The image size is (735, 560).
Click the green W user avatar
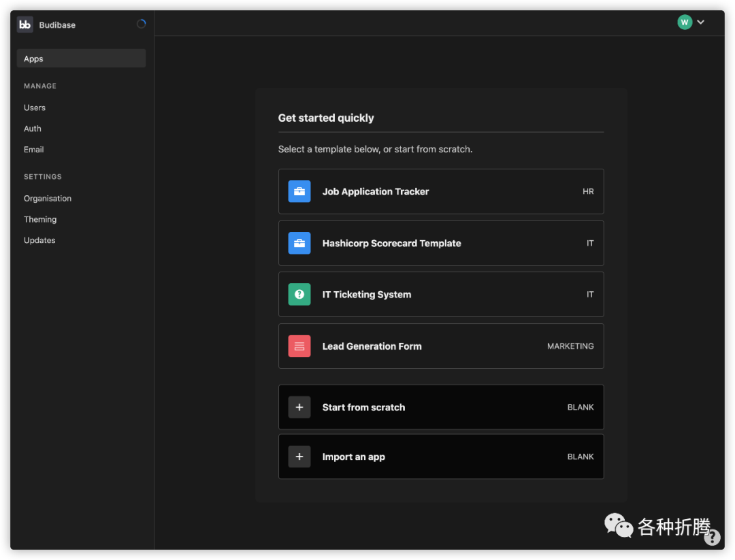tap(685, 22)
